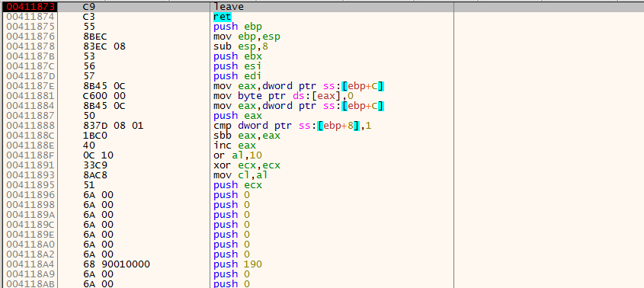Select the 'xor ecx,ecx' instruction
This screenshot has width=644, height=288.
coord(247,165)
